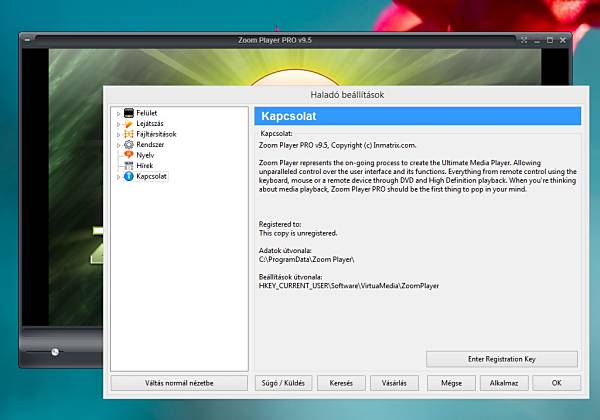This screenshot has height=420, width=600.
Task: Select the Kapcsolat tree item label
Action: (152, 176)
